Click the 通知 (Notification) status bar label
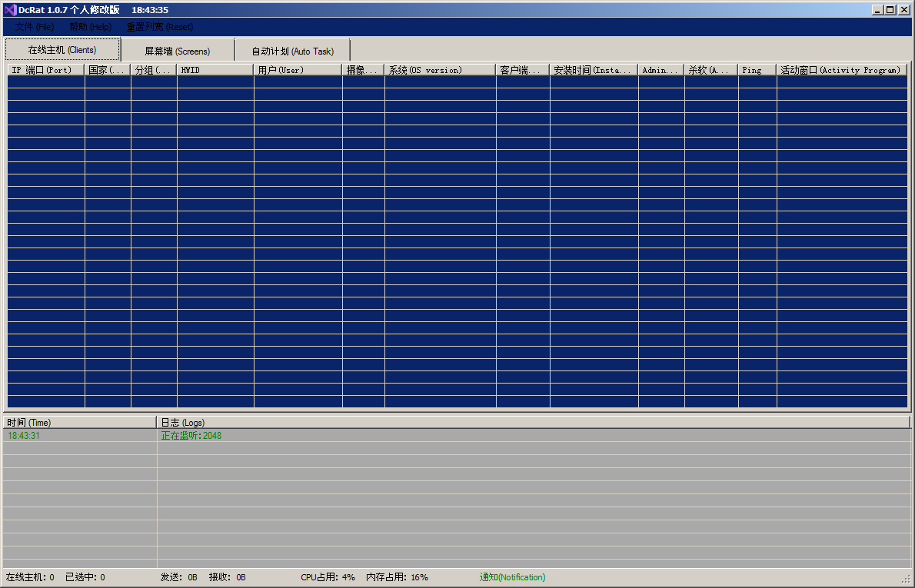Screen dimensions: 915x588 (512, 577)
